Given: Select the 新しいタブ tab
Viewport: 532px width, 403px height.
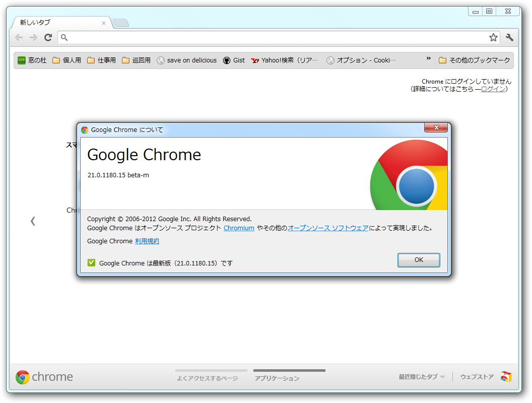Looking at the screenshot, I should click(x=55, y=23).
